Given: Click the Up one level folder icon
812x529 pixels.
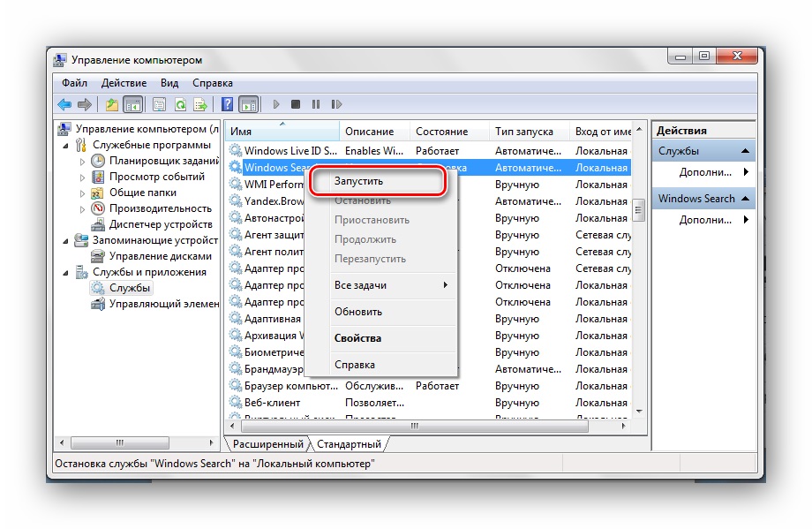Looking at the screenshot, I should coord(112,105).
